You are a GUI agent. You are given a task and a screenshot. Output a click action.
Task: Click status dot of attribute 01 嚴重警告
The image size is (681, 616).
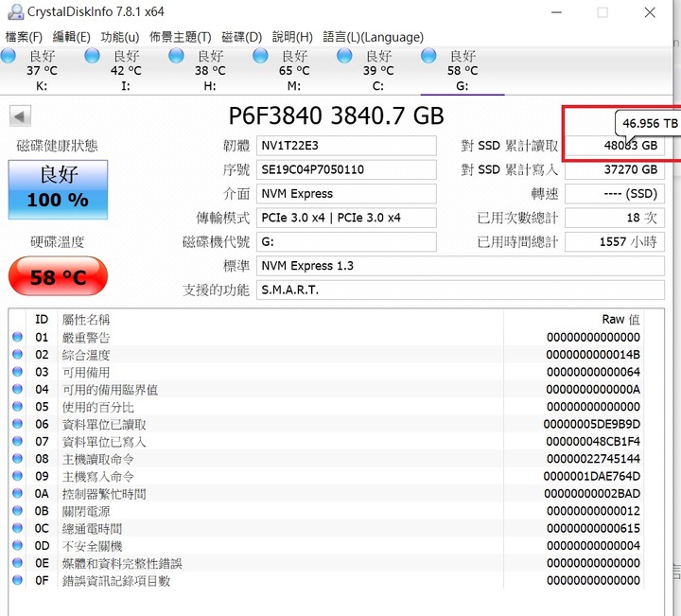point(17,337)
